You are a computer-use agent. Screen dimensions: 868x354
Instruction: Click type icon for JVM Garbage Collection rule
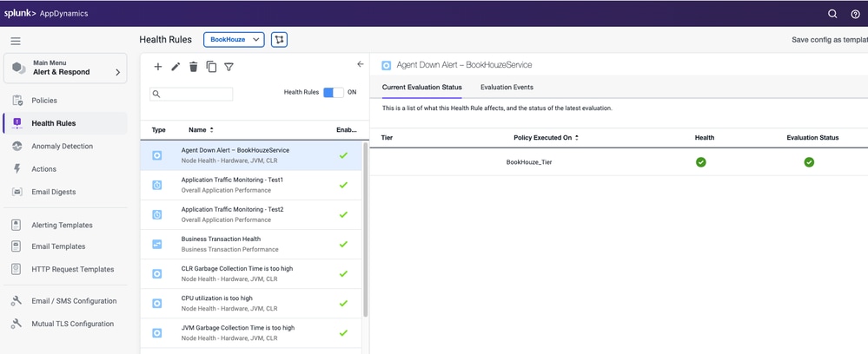[x=156, y=333]
